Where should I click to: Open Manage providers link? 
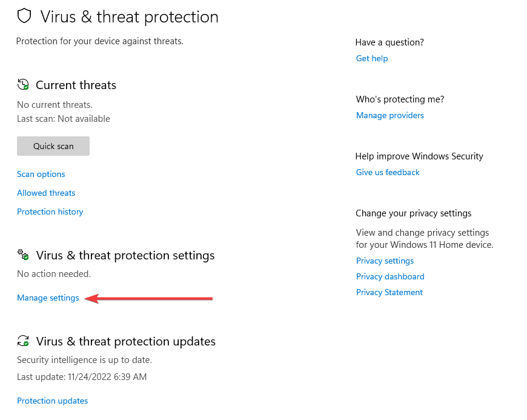coord(390,115)
